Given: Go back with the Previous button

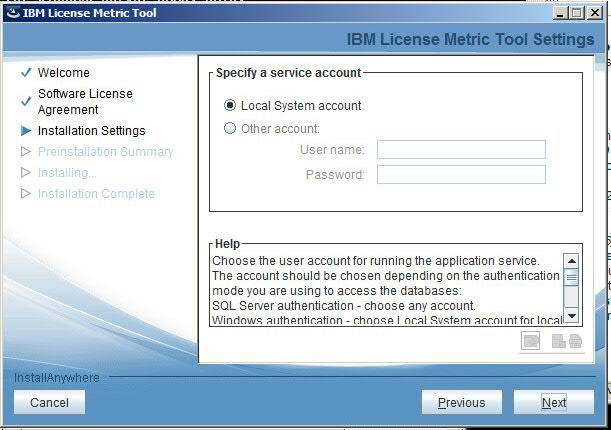Looking at the screenshot, I should click(x=462, y=402).
